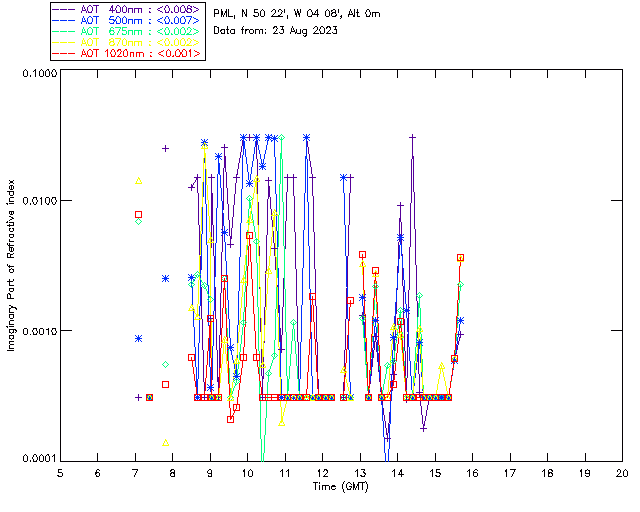Click the x-axis tick label 12

coord(322,472)
